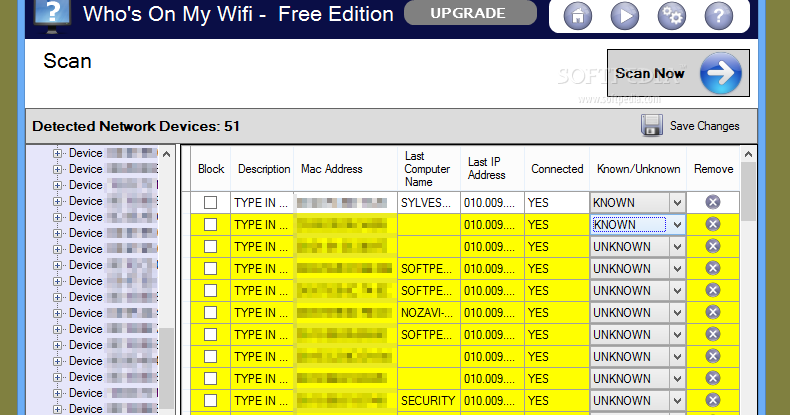Screen dimensions: 790x415
Task: Sort by the Connected column header
Action: tap(557, 169)
